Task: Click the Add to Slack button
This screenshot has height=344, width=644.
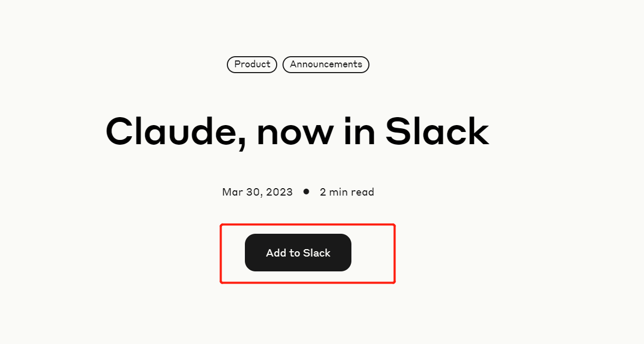Action: [298, 253]
